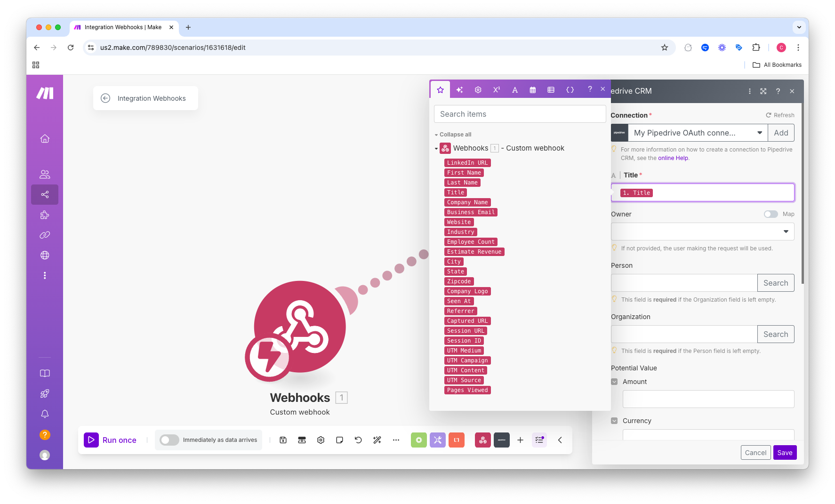Select the 'Business Email' webhook item
The width and height of the screenshot is (835, 504).
pos(471,212)
